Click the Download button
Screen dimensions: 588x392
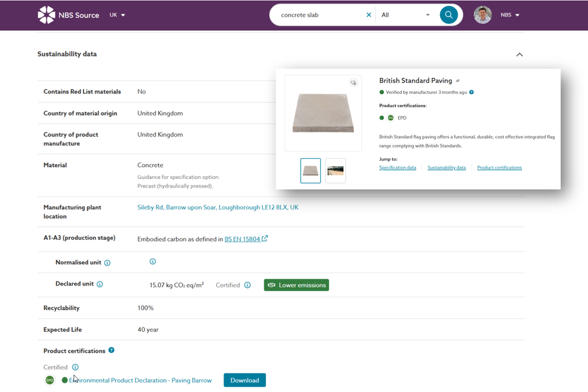point(245,380)
